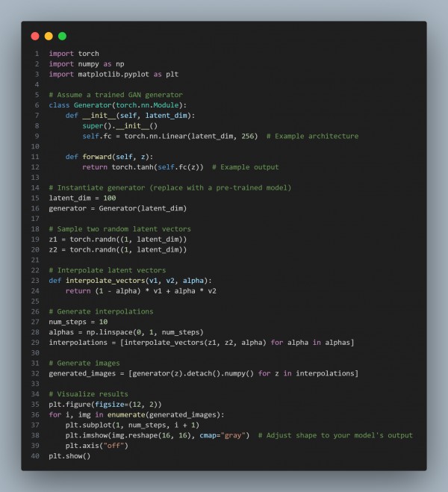Click 'return torch.tanh(self.fc(z))' code
The width and height of the screenshot is (448, 492).
pos(143,167)
